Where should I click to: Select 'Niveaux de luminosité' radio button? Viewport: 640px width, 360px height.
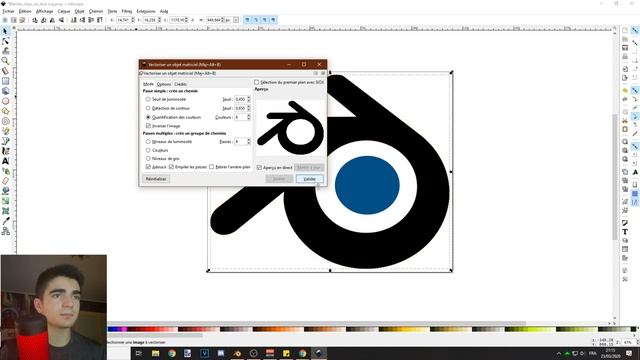148,142
